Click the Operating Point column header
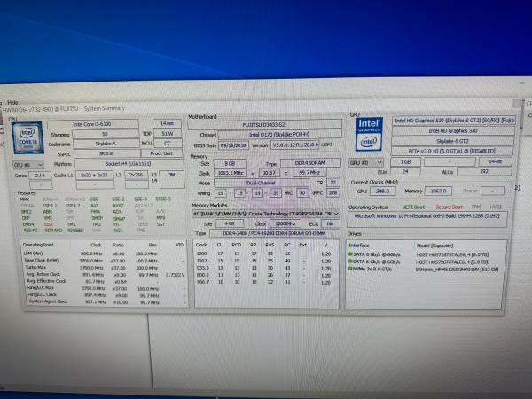This screenshot has height=399, width=532. tap(38, 245)
